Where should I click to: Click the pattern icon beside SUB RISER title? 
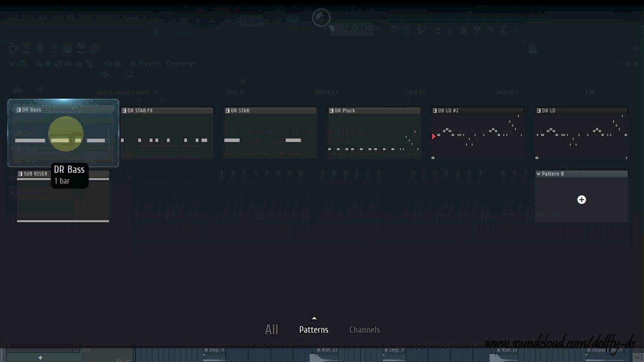click(20, 174)
